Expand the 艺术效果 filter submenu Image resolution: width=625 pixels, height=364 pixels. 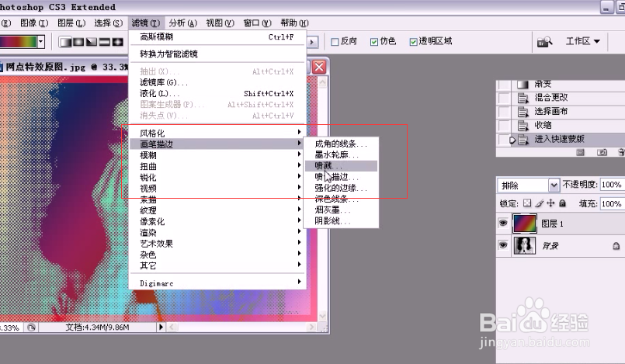click(x=217, y=244)
